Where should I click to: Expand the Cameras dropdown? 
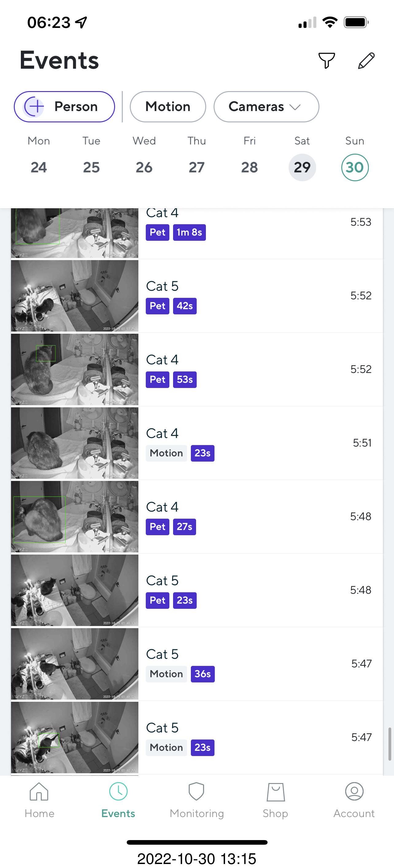(266, 106)
